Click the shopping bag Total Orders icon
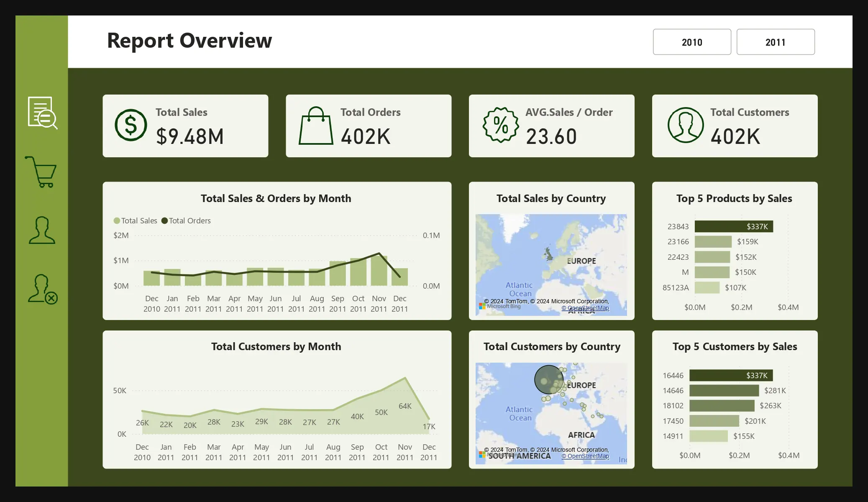 [316, 126]
